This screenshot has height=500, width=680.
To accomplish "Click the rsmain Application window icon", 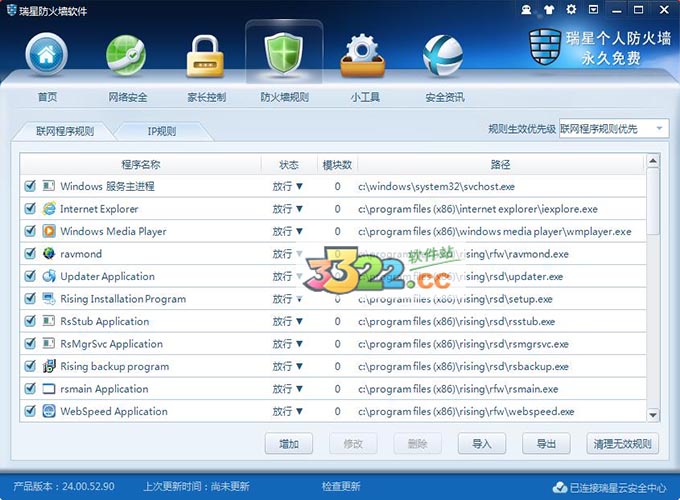I will (49, 389).
